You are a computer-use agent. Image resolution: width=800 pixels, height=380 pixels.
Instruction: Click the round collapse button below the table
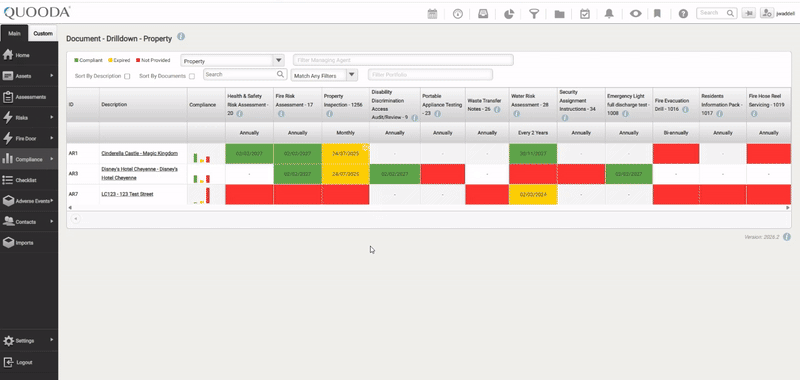pos(76,219)
